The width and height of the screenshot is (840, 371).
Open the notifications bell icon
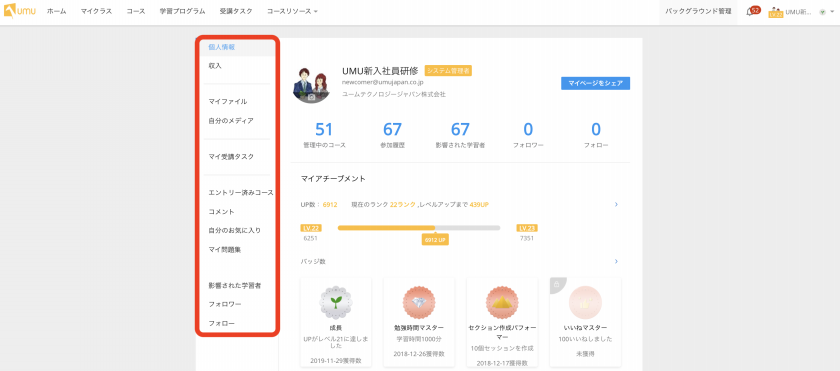(750, 12)
